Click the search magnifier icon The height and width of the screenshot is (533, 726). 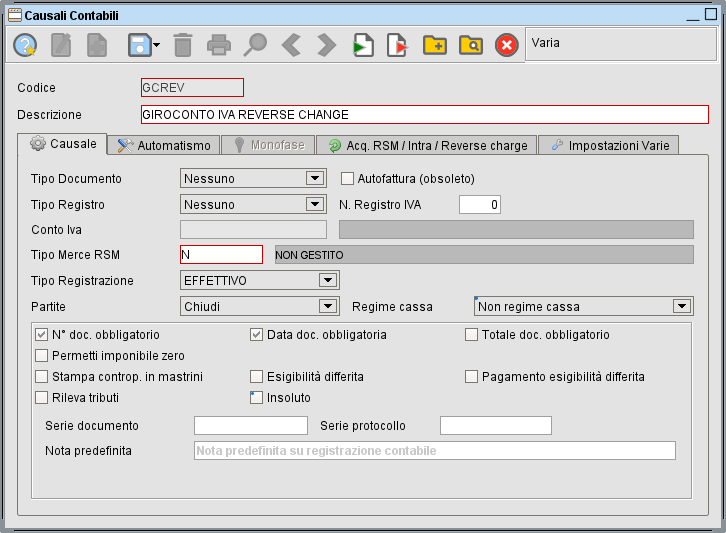[x=255, y=45]
